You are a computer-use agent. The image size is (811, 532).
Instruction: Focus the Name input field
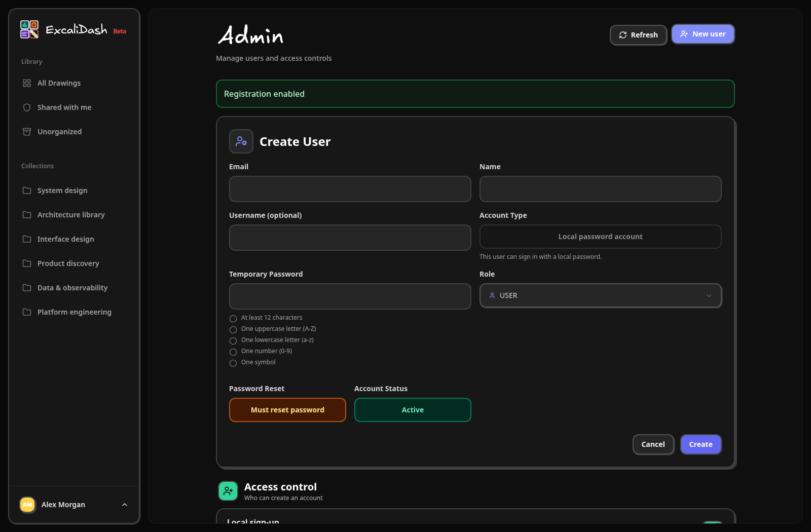click(x=601, y=189)
